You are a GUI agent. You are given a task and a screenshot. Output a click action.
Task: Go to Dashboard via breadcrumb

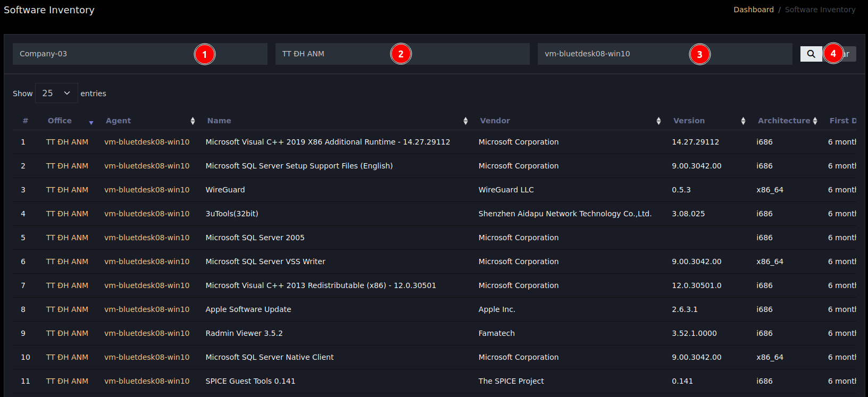(753, 10)
